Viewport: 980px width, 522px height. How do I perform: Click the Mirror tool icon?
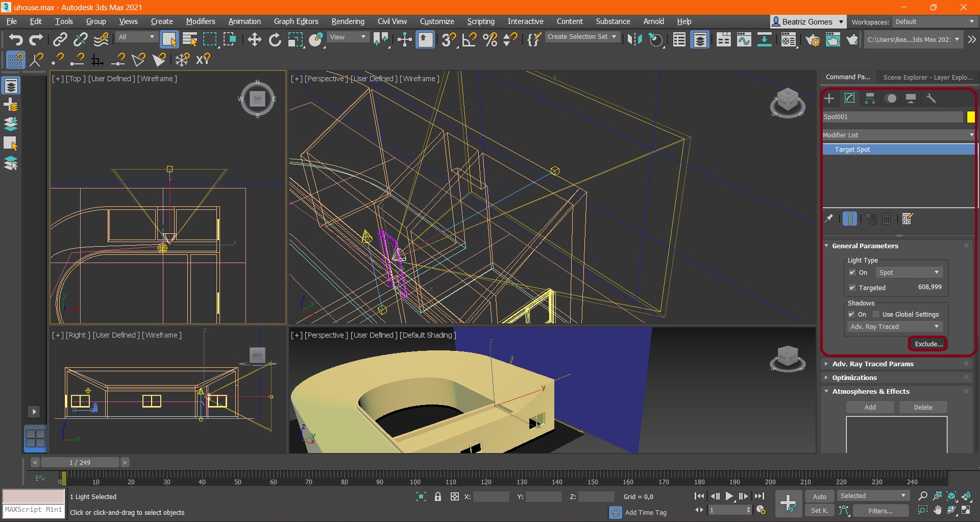634,39
